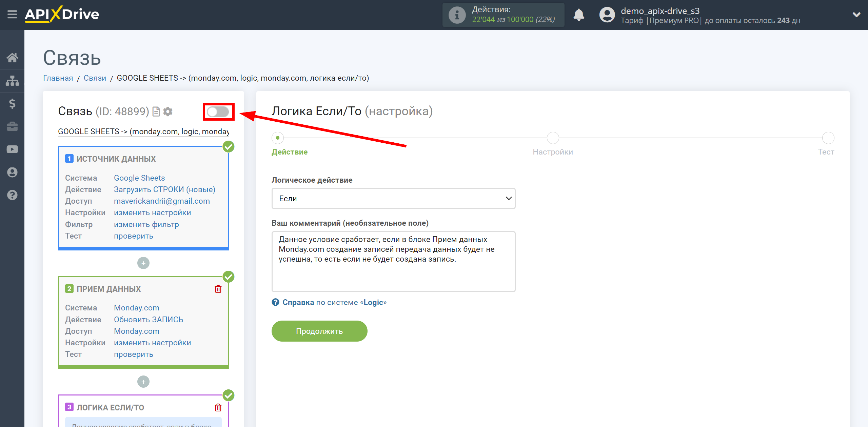Click the Продолжить button
The width and height of the screenshot is (868, 427).
click(319, 331)
